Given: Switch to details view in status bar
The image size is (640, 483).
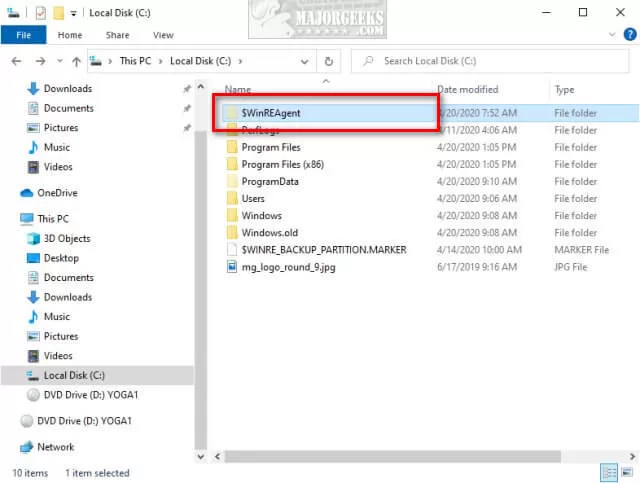Looking at the screenshot, I should (609, 473).
